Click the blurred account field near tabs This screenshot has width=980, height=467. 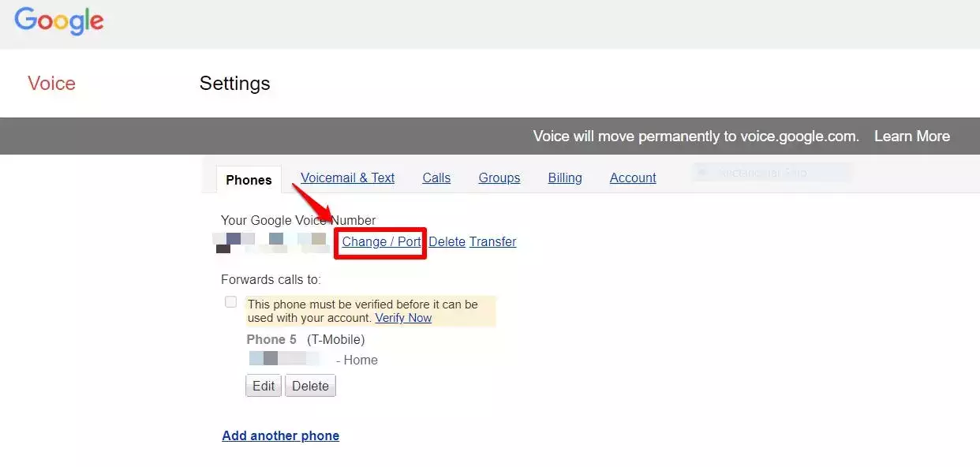pos(773,173)
